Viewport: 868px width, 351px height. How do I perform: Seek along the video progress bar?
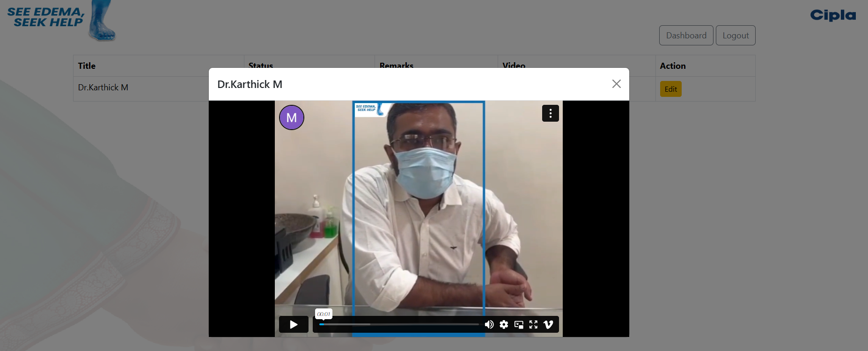click(x=399, y=324)
